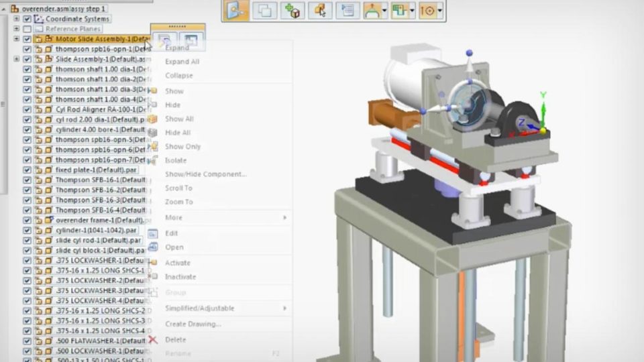Click the green plus cube icon
Screen dimensions: 644x362
coord(292,10)
